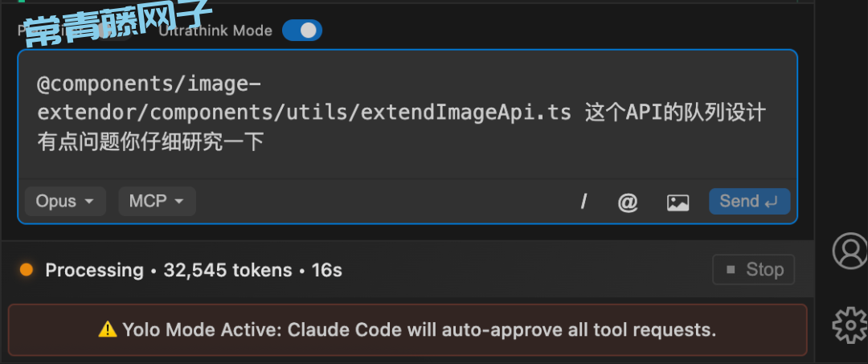The height and width of the screenshot is (364, 868).
Task: Send the message with the Send button
Action: click(x=750, y=202)
